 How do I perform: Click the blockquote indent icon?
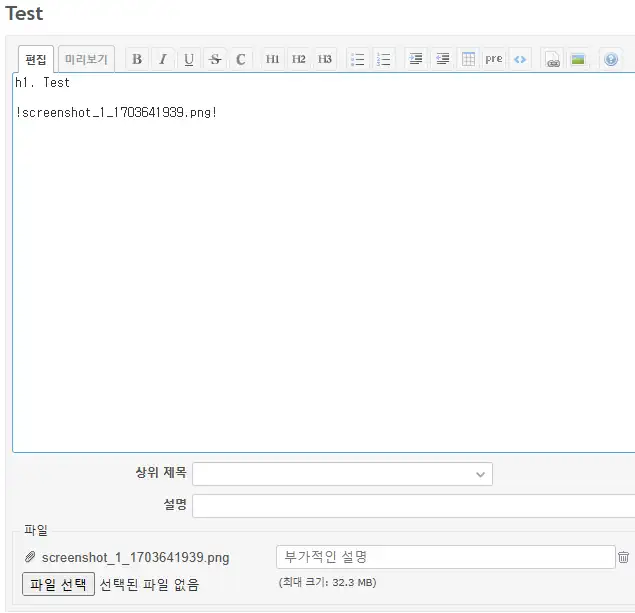(416, 59)
